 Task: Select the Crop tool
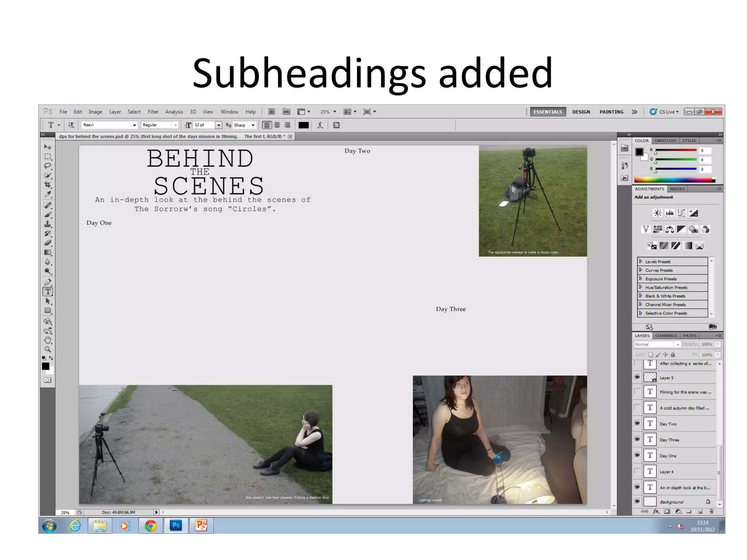pyautogui.click(x=48, y=185)
